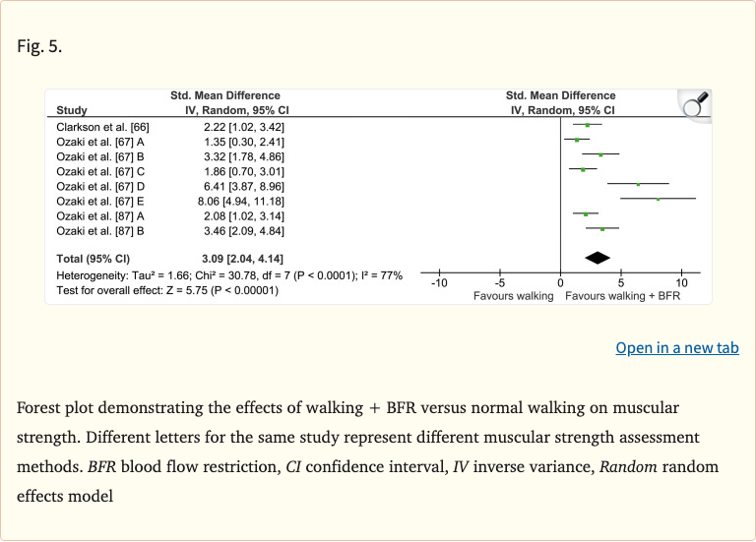Click the black diamond total effect marker

point(597,258)
